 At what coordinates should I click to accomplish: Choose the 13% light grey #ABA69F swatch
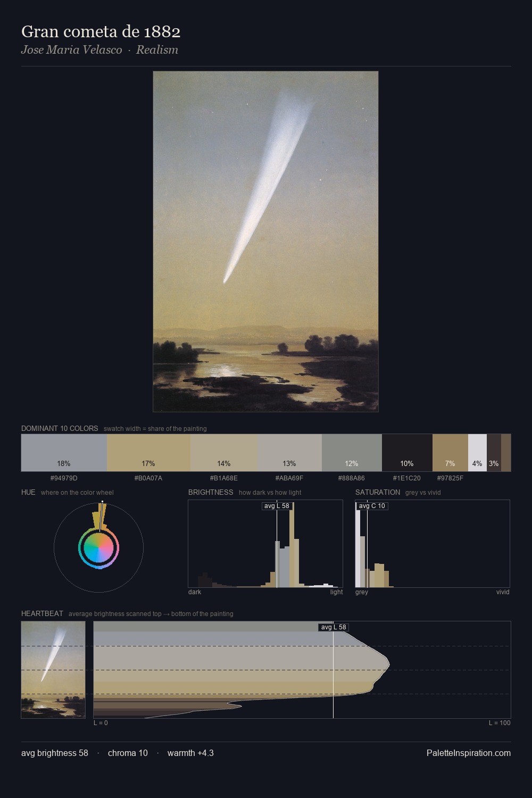tap(290, 453)
